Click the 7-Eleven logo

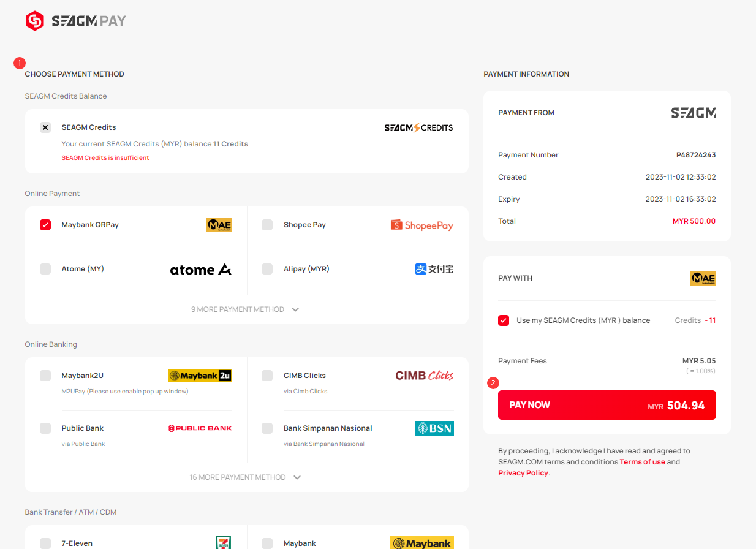[224, 543]
